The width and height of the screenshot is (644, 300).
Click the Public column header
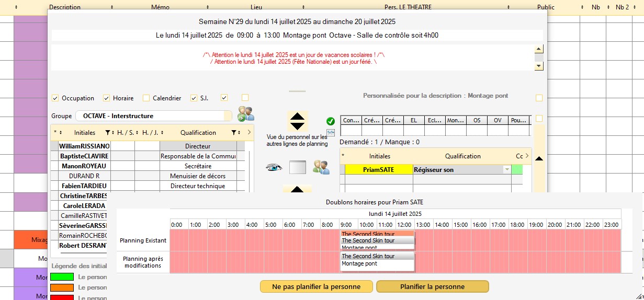[x=546, y=7]
